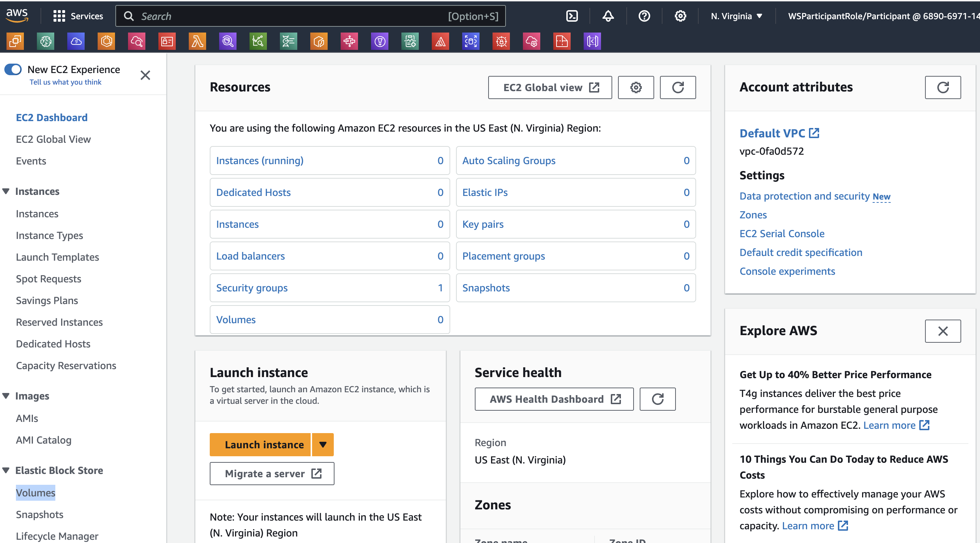Open the orange cube container favorite icon
The image size is (980, 543).
319,41
